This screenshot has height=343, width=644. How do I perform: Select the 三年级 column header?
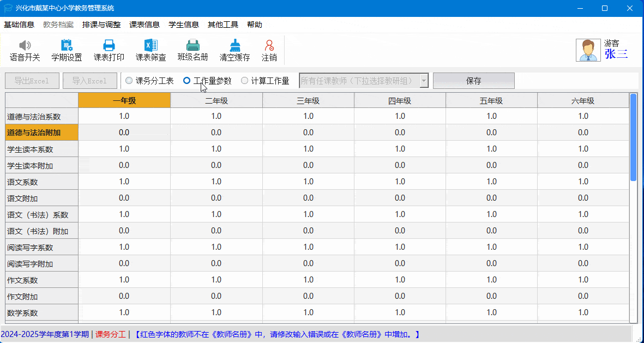click(x=308, y=100)
